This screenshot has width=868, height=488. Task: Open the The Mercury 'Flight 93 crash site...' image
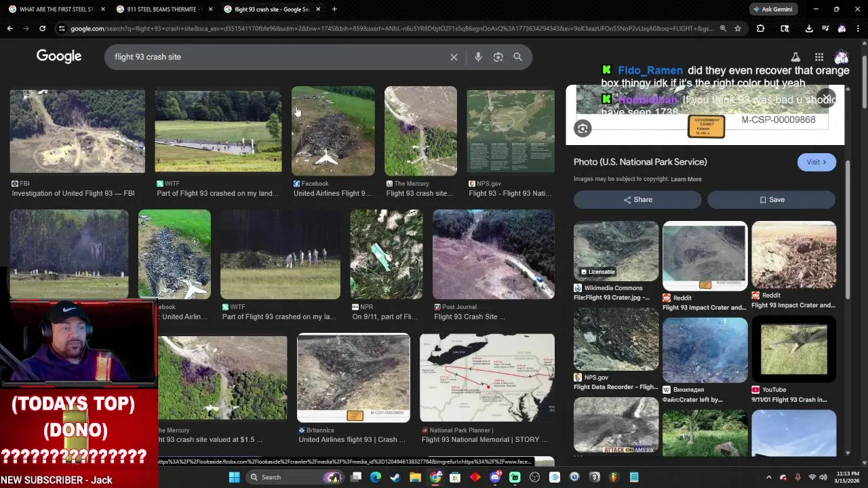[420, 131]
